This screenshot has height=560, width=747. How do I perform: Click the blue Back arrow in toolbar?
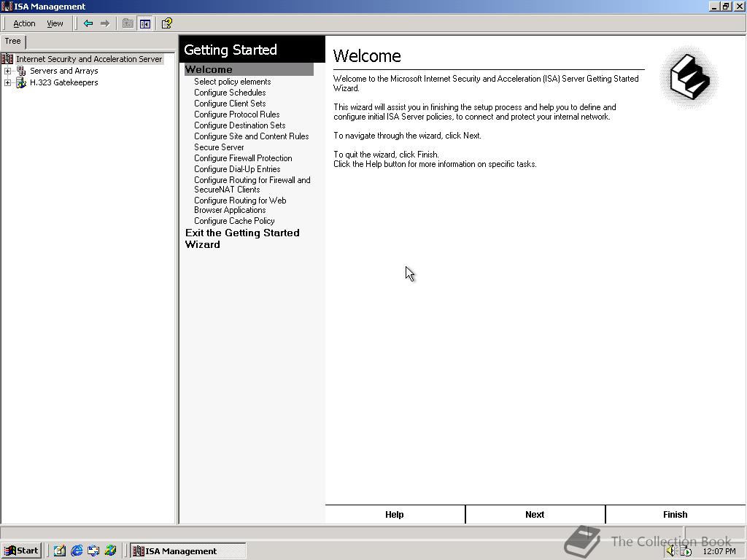point(88,23)
